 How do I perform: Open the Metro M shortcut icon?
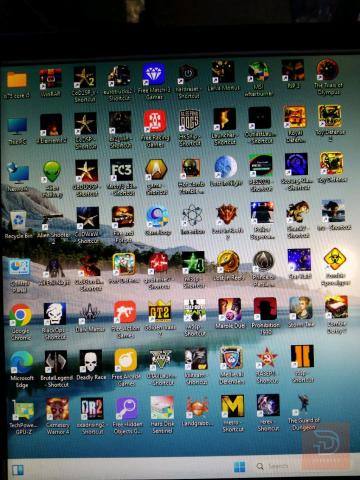coord(233,406)
